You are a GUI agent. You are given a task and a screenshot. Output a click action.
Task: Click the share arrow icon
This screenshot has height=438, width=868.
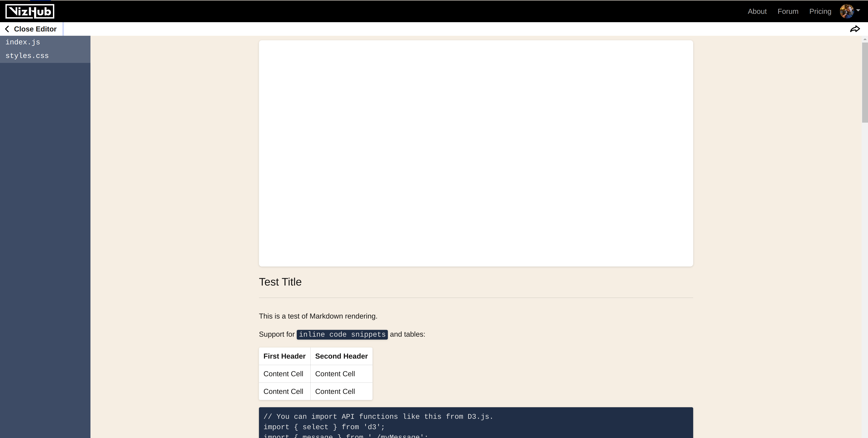pos(855,29)
